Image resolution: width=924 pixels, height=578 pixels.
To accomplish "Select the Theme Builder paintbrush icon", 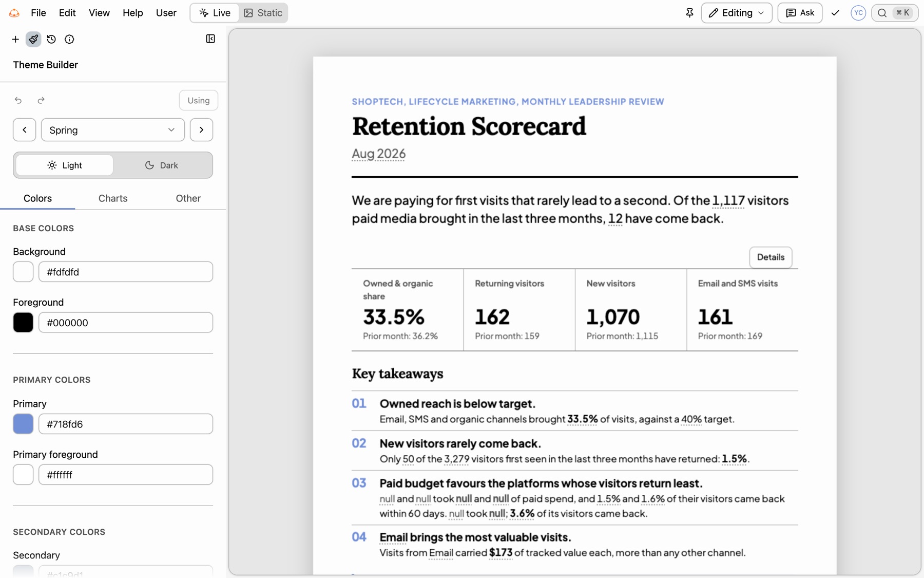I will [x=33, y=39].
